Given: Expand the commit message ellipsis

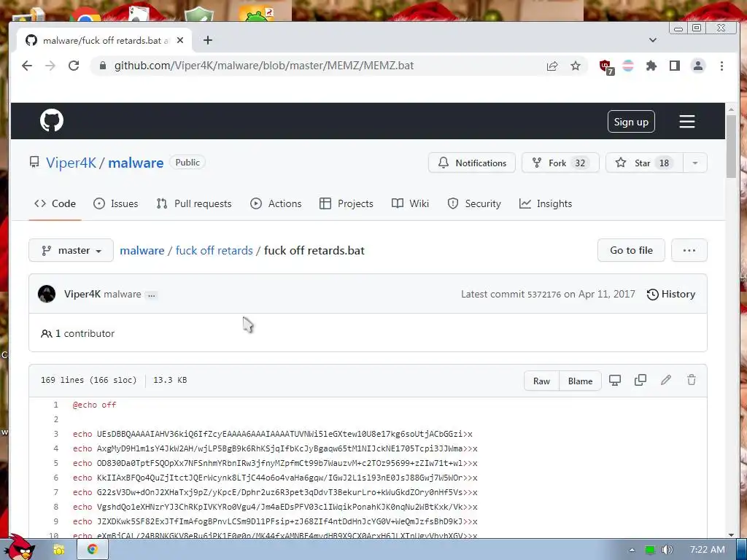Looking at the screenshot, I should click(152, 295).
